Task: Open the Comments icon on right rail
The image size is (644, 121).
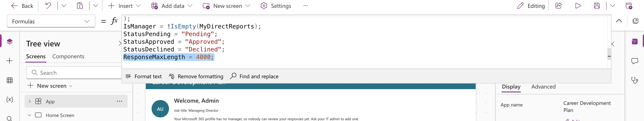Action: (635, 61)
